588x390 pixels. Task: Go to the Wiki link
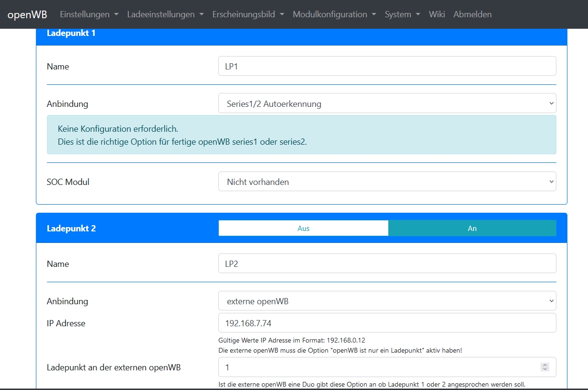[x=437, y=14]
